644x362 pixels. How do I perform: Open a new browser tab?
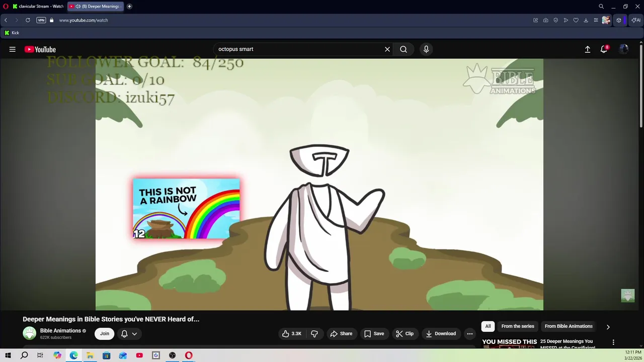click(x=129, y=7)
